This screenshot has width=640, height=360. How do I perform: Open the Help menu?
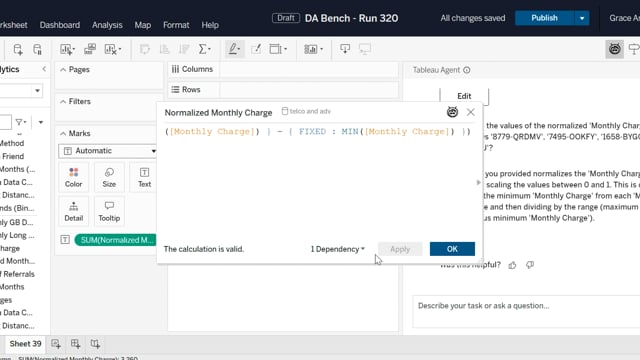[x=210, y=25]
